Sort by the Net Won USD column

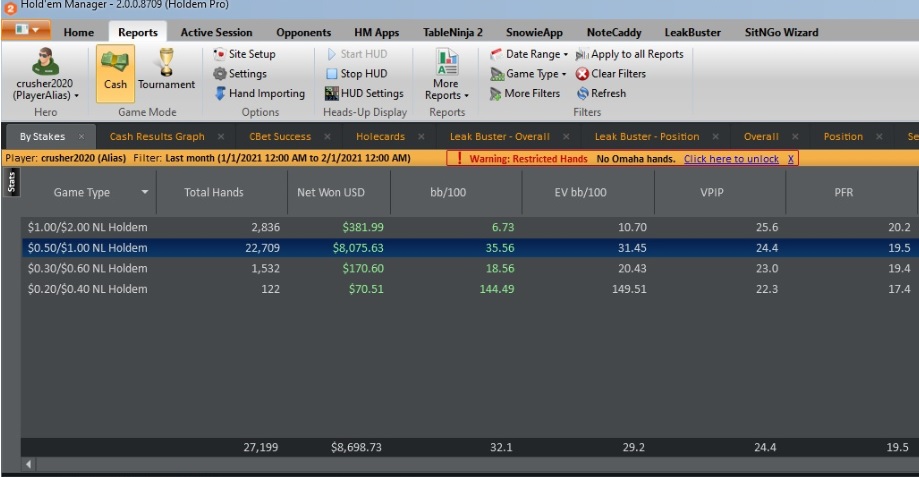pos(331,192)
